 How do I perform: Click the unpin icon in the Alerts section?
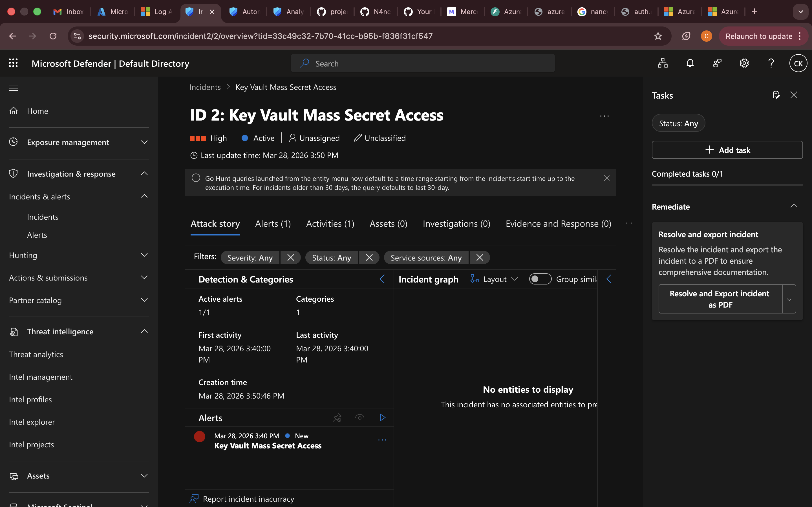click(x=337, y=417)
